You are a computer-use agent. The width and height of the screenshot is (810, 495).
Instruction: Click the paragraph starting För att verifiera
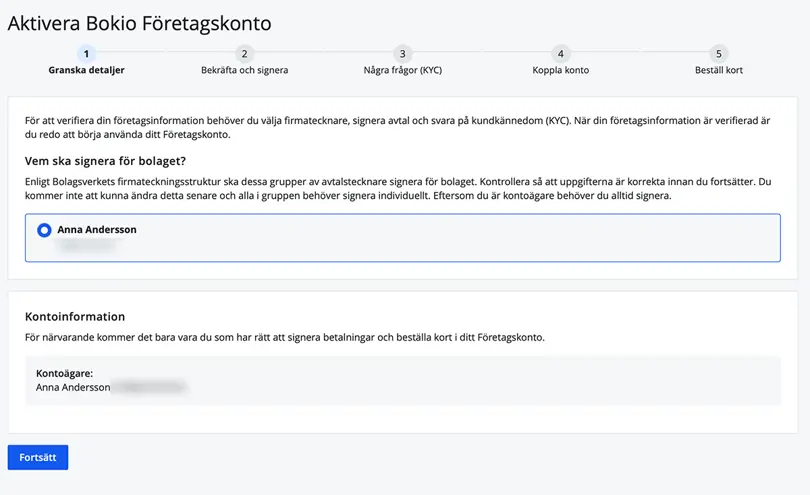click(397, 128)
